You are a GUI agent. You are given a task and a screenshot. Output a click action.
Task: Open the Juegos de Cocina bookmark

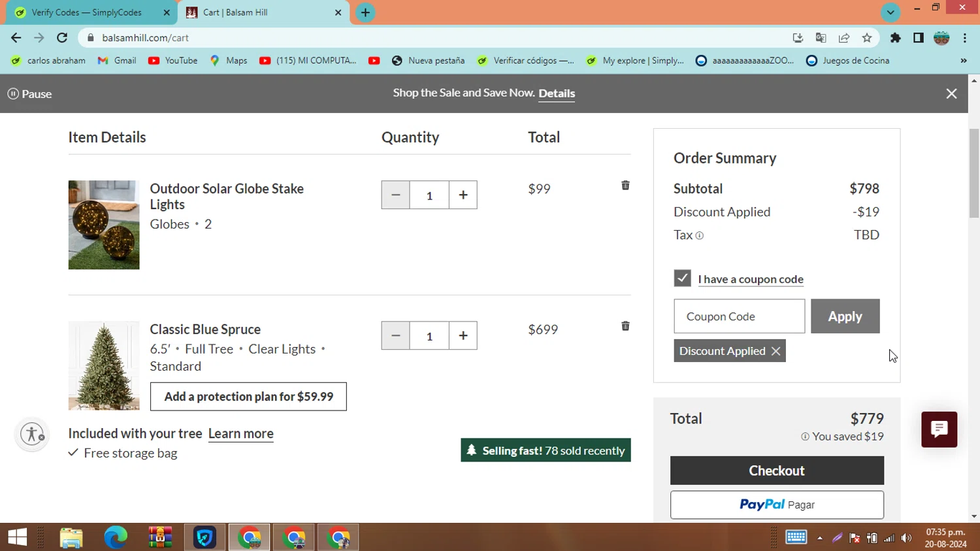[x=848, y=61]
